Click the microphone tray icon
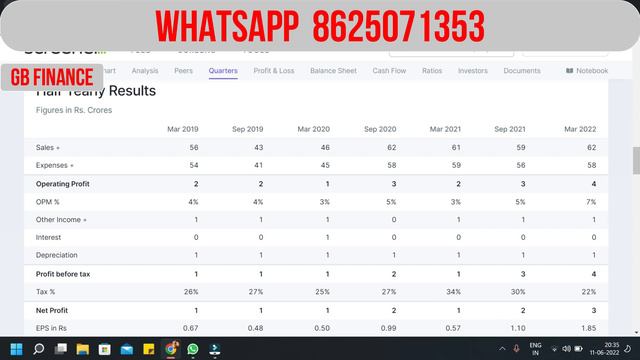 point(516,349)
